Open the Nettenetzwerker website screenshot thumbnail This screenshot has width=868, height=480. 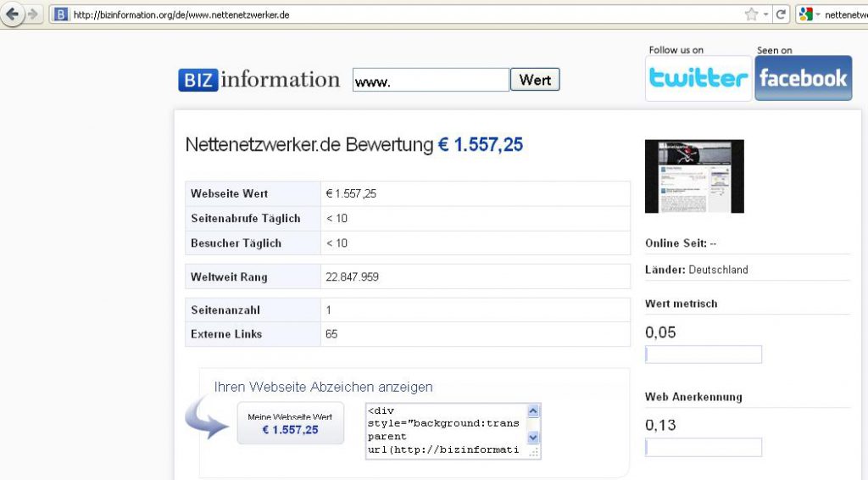694,176
